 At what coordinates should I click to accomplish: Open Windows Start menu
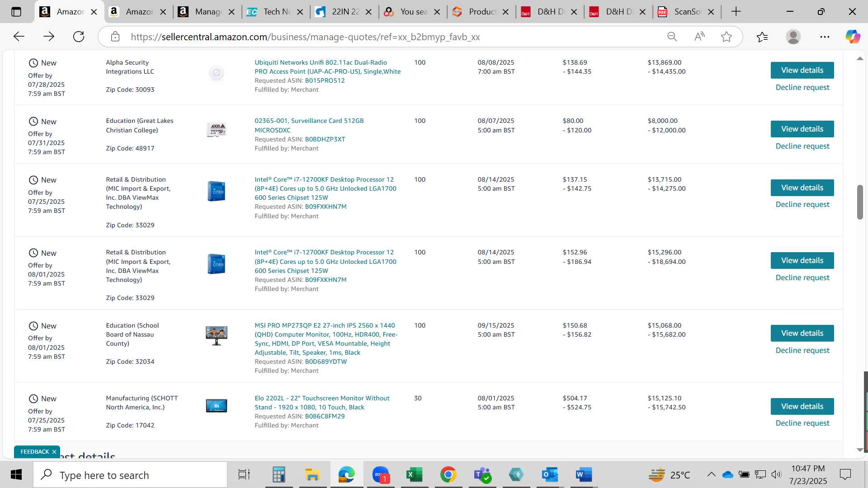coord(16,474)
